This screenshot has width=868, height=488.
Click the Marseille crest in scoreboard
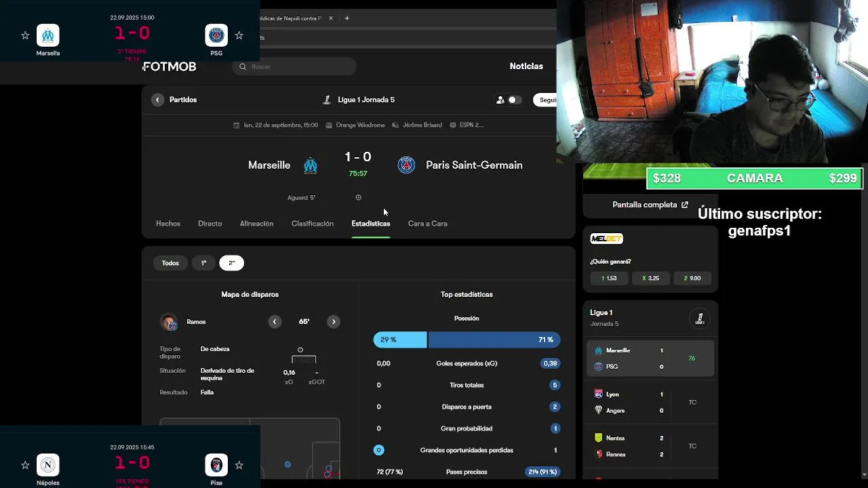[x=311, y=165]
